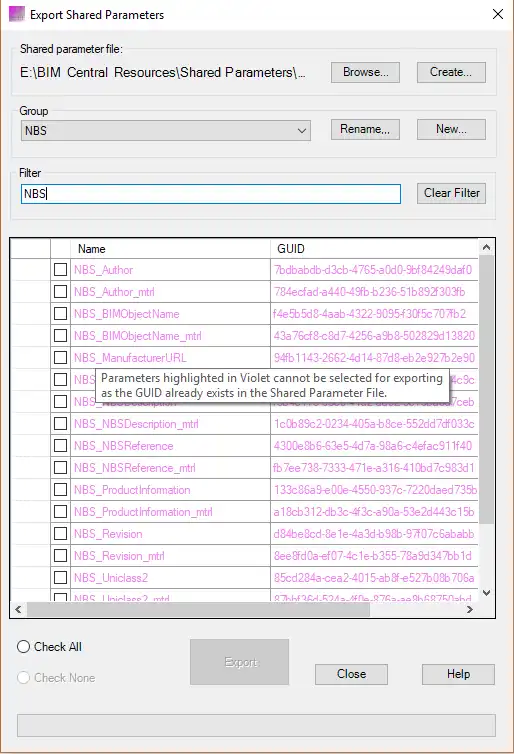Select the NBS_BIMObjectName parameter name
514x754 pixels.
[126, 314]
